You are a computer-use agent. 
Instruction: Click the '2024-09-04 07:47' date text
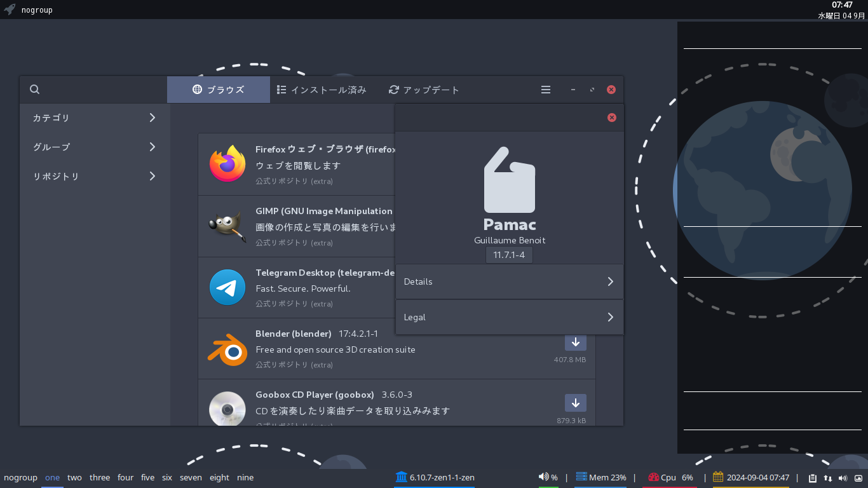(x=758, y=477)
